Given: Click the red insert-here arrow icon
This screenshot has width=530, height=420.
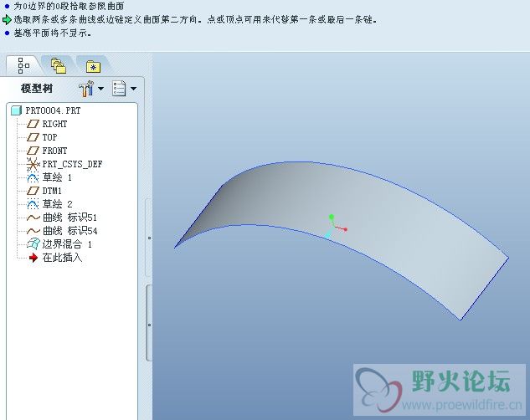Looking at the screenshot, I should 33,258.
